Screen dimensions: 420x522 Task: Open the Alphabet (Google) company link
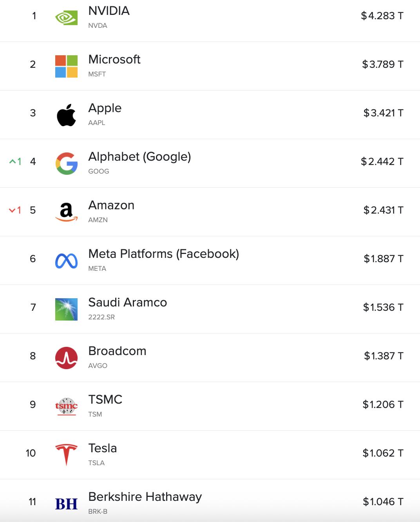[x=139, y=157]
